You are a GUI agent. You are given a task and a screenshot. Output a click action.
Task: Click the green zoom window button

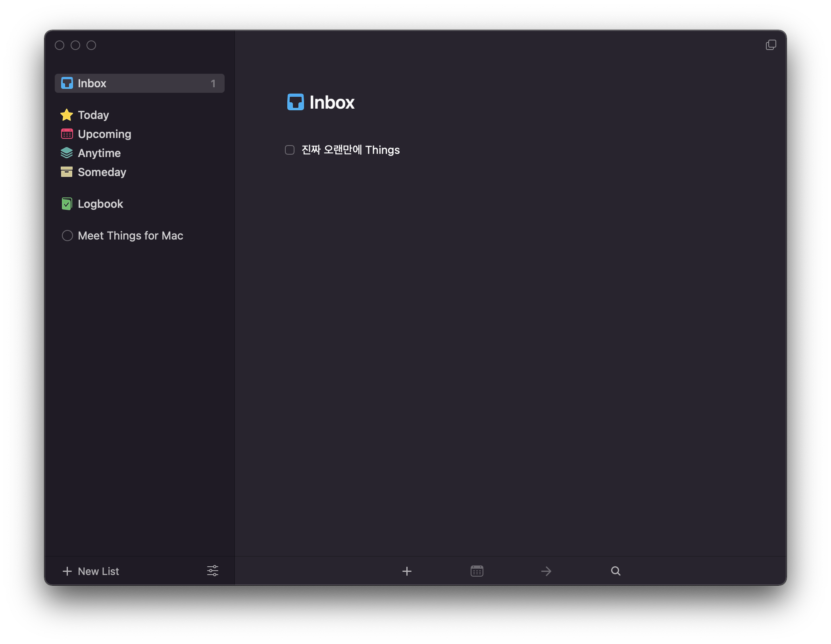pos(91,45)
